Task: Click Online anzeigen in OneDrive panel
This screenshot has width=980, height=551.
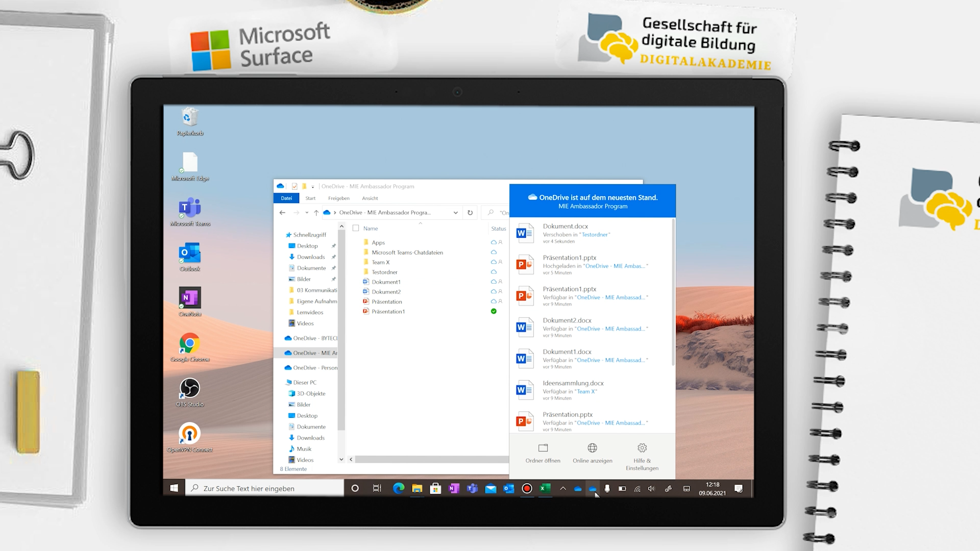Action: pos(593,453)
